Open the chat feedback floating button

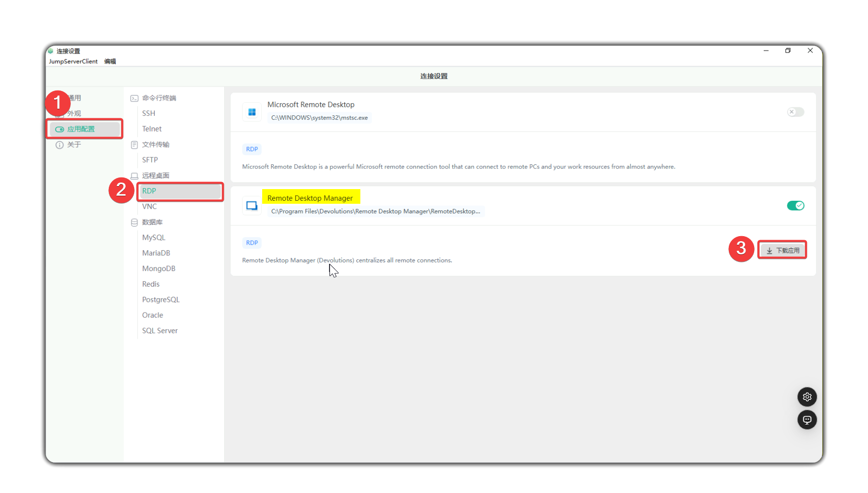[807, 420]
